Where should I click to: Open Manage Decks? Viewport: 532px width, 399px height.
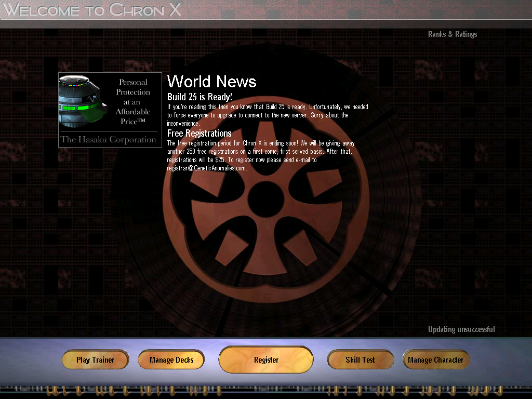(171, 360)
